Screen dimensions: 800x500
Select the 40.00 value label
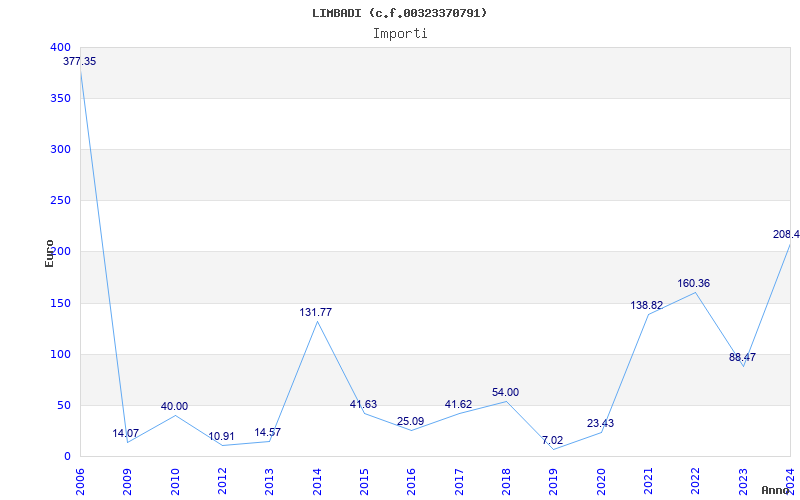coord(174,407)
